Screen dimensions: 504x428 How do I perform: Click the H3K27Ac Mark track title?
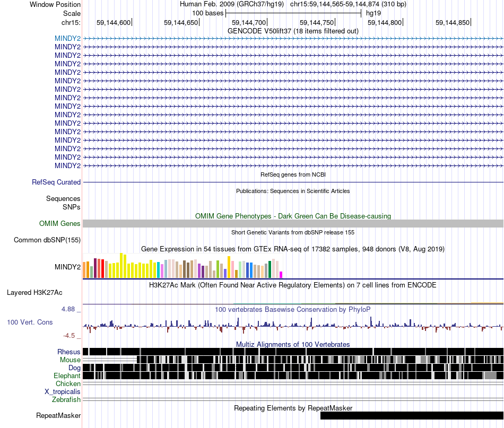click(x=293, y=285)
